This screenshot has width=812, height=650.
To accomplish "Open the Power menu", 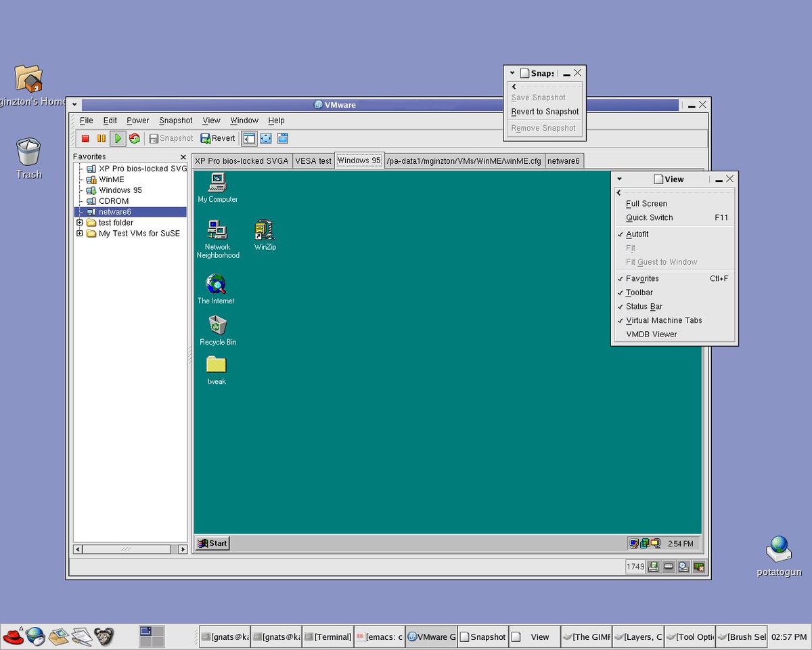I will (x=138, y=121).
